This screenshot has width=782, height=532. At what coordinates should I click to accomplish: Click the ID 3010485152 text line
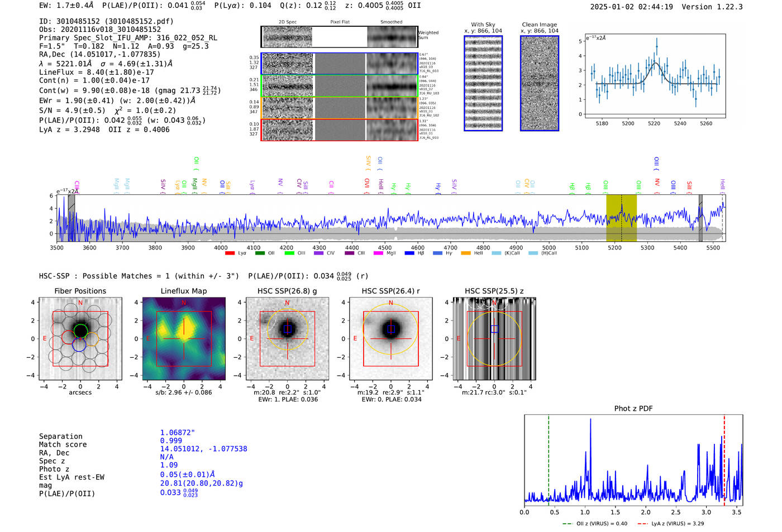(x=106, y=21)
